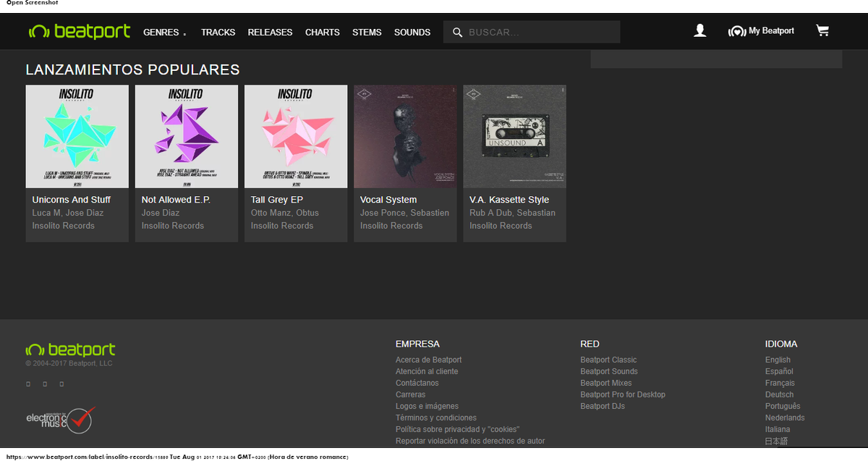Switch language to Português
Viewport: 868px width, 461px height.
(x=783, y=406)
